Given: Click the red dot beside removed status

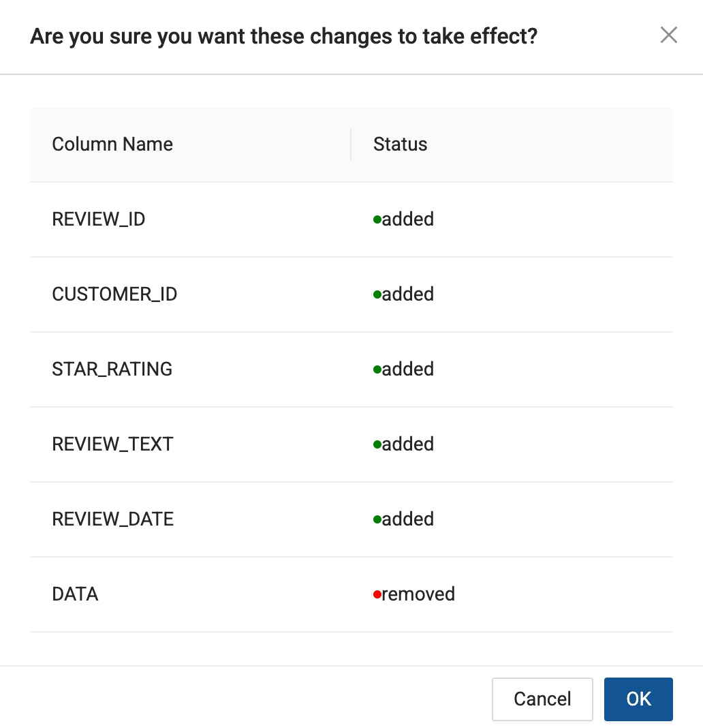Looking at the screenshot, I should pos(377,594).
